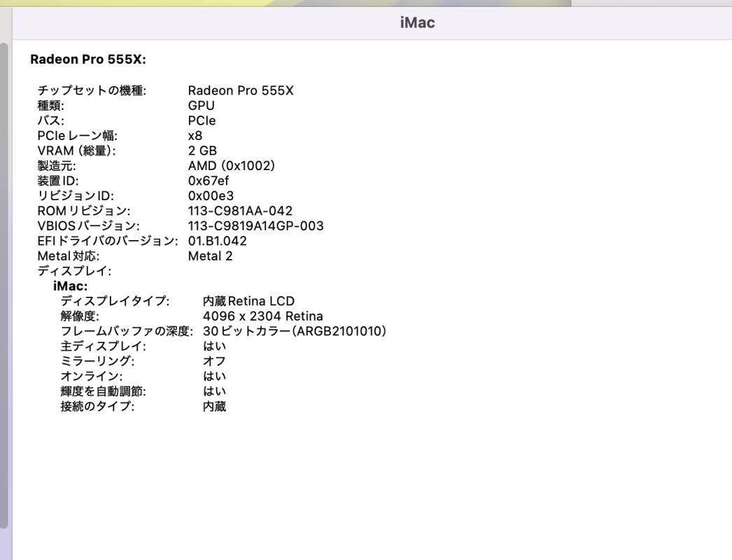Click the オンライン label
Image resolution: width=732 pixels, height=560 pixels.
pos(92,377)
